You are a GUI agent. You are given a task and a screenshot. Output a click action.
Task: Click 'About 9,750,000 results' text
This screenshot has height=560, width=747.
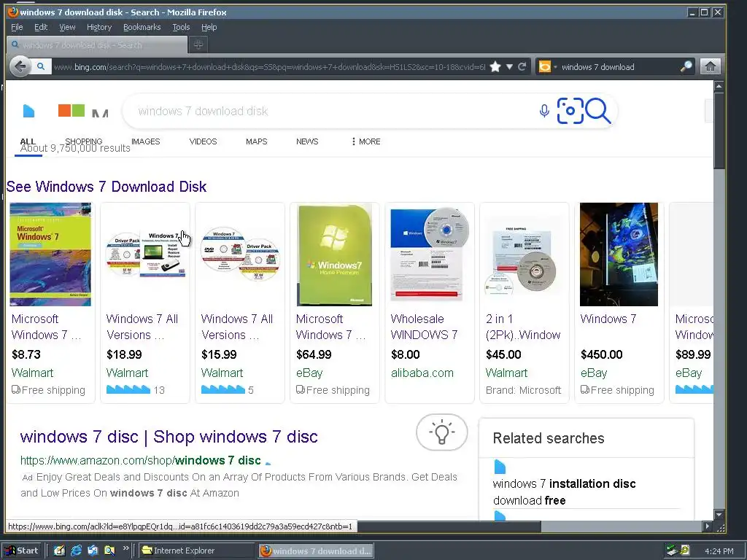pos(75,148)
